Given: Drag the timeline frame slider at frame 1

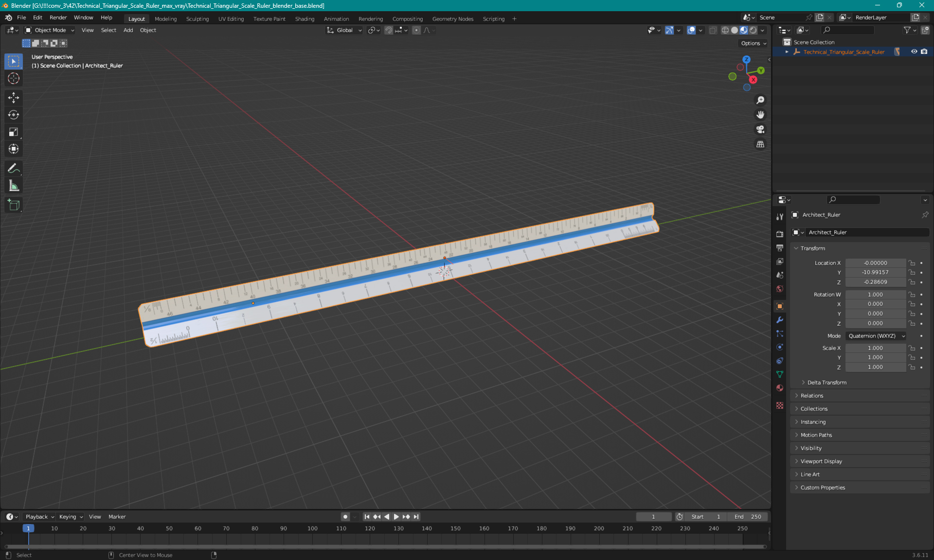Looking at the screenshot, I should [27, 528].
